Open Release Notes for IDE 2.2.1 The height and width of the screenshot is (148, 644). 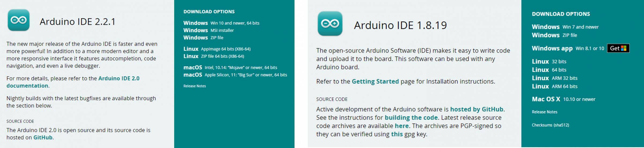195,86
